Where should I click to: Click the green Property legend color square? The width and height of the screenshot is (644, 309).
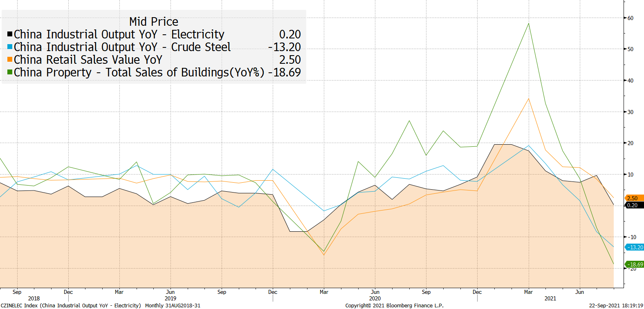[x=10, y=72]
